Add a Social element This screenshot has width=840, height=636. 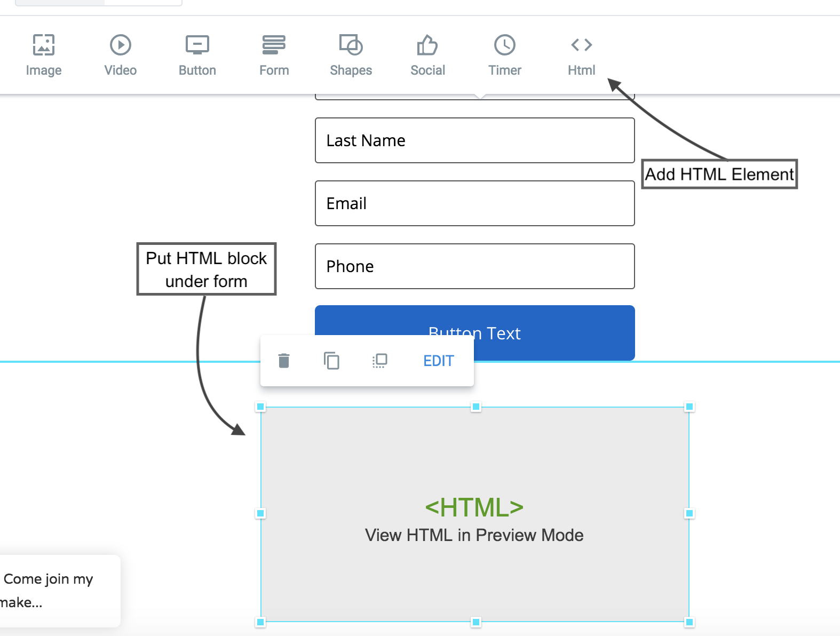coord(427,54)
